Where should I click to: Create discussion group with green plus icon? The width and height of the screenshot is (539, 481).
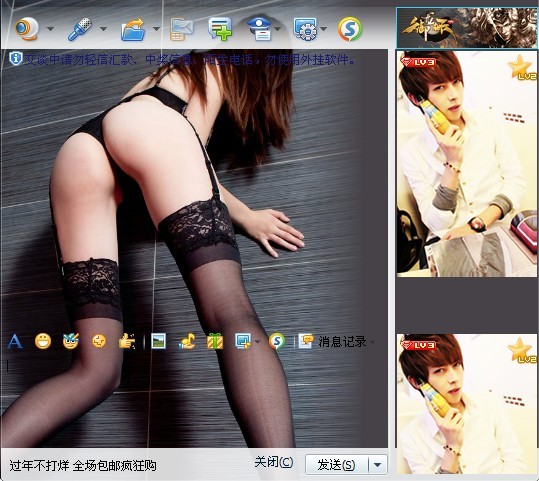(220, 29)
